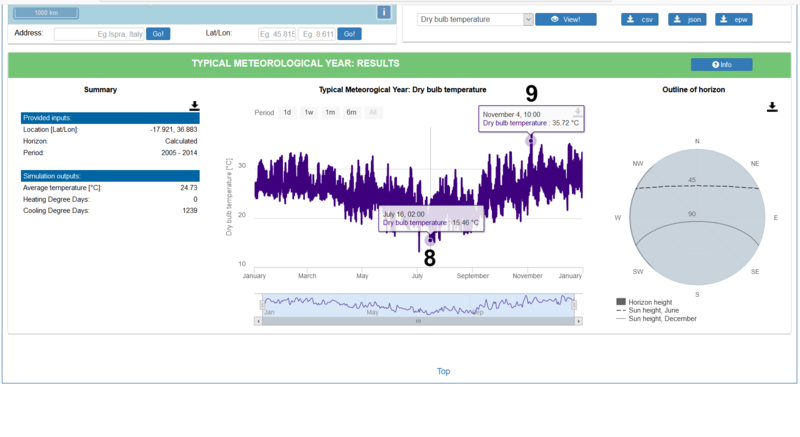The height and width of the screenshot is (437, 800).
Task: Click the map info icon
Action: [x=384, y=12]
